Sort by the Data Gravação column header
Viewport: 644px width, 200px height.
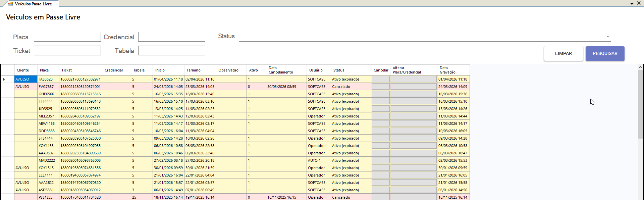(453, 70)
